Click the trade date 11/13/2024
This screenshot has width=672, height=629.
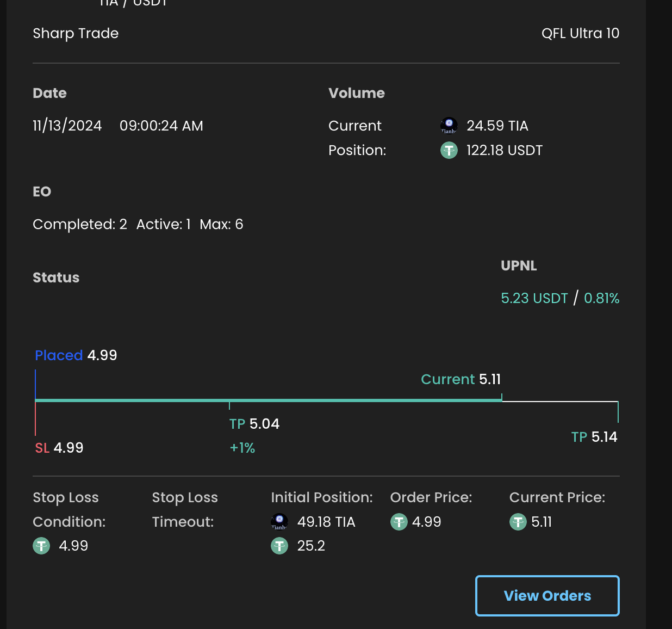point(67,126)
